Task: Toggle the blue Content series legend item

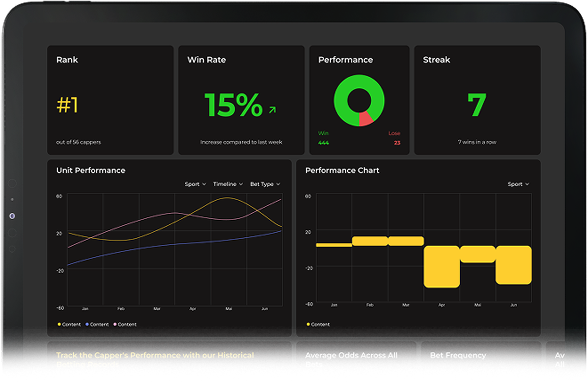Action: (x=97, y=324)
